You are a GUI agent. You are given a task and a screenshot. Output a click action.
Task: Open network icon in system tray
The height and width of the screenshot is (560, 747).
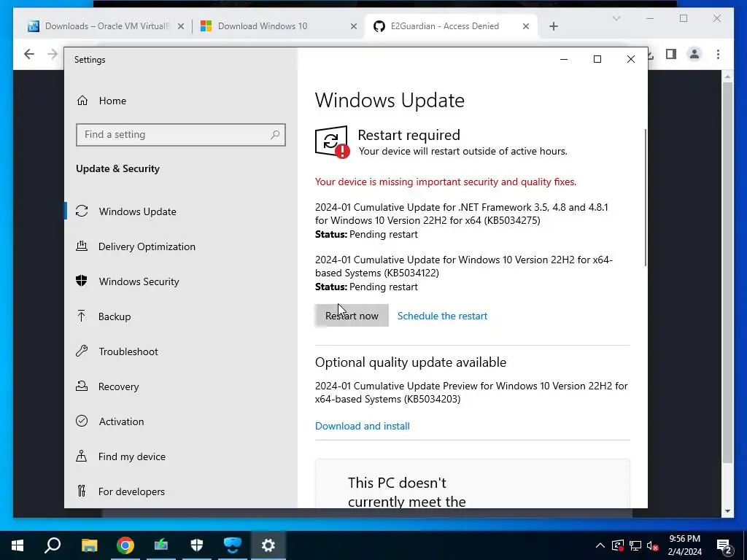coord(635,545)
